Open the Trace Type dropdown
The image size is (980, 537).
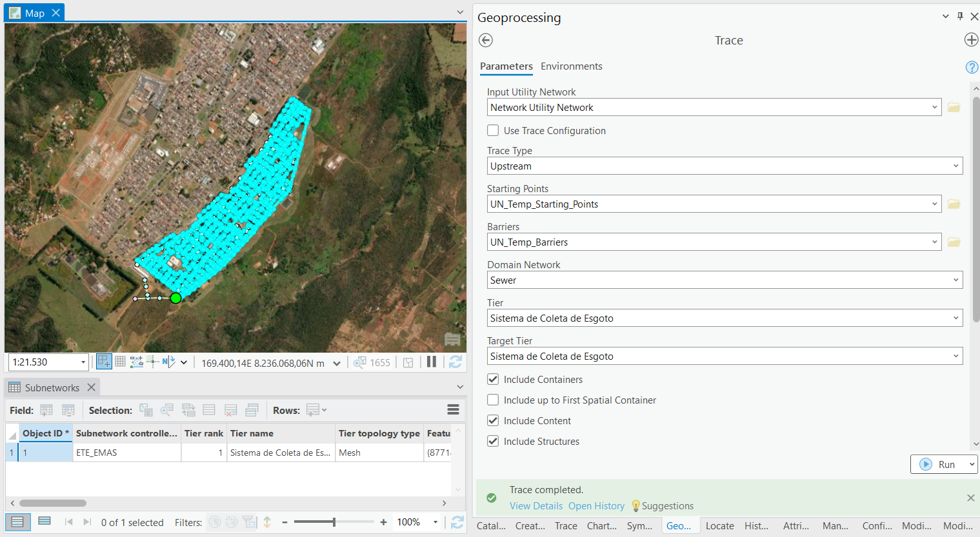955,166
